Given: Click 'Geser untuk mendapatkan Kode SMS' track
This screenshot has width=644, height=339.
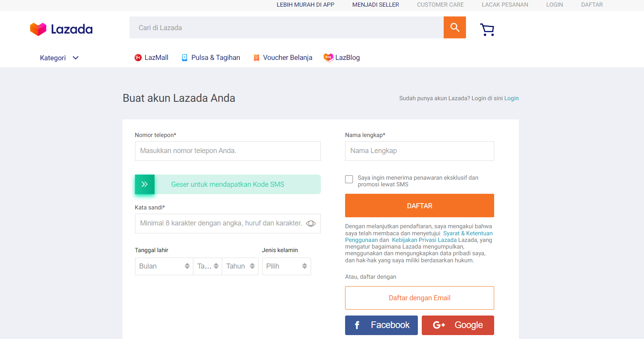Looking at the screenshot, I should [x=228, y=184].
